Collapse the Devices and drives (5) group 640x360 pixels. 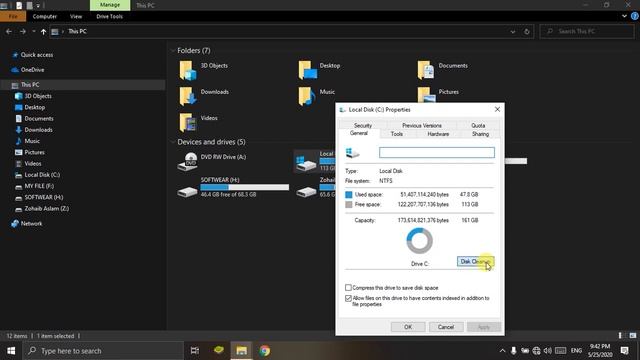point(173,142)
